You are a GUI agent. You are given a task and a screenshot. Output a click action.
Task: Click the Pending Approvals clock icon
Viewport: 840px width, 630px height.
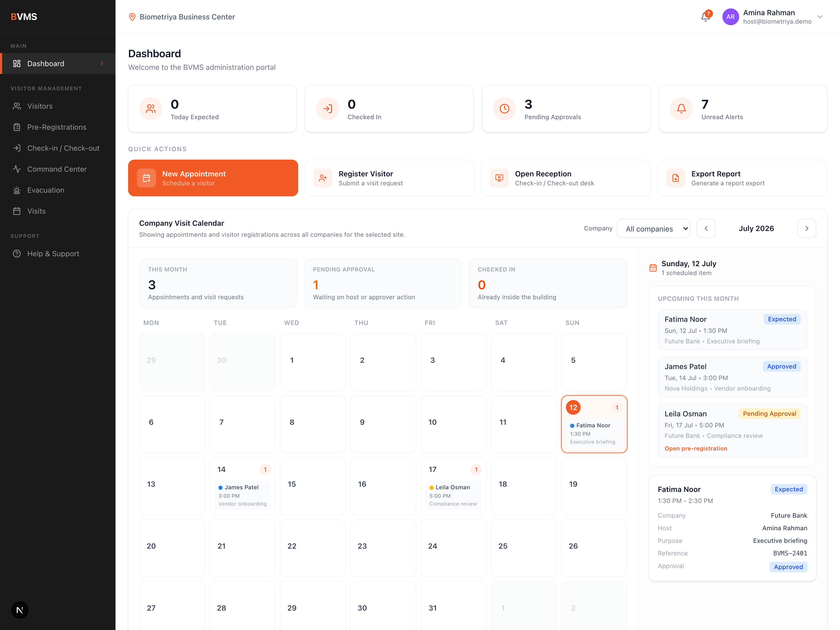[504, 109]
